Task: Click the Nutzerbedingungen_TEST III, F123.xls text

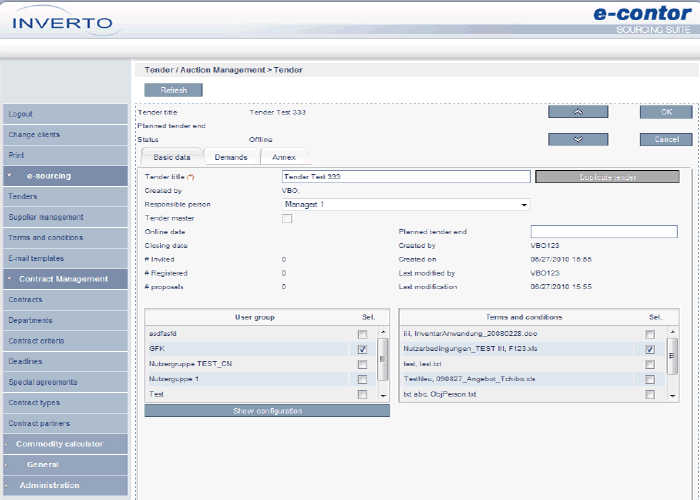Action: pos(471,349)
